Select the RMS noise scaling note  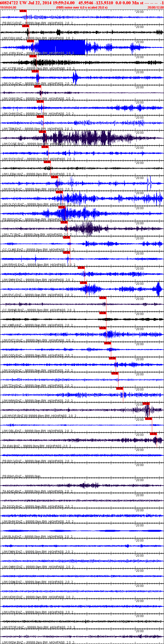[x=82, y=8]
